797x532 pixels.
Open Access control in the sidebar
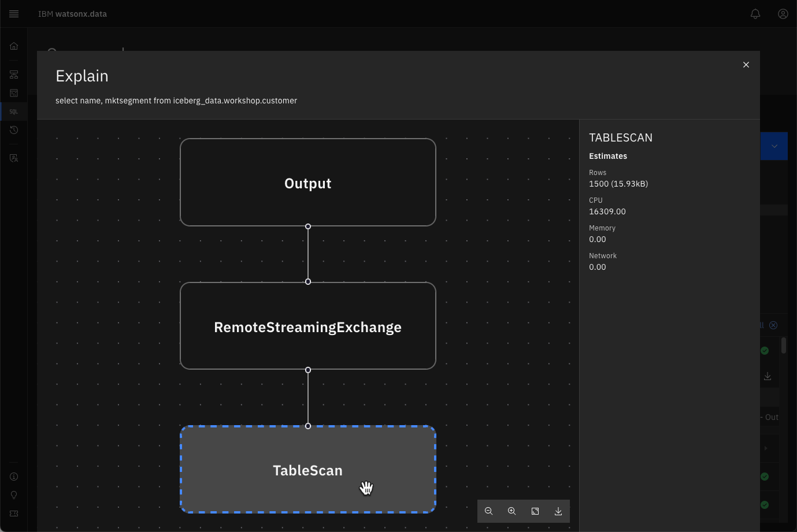(x=14, y=158)
